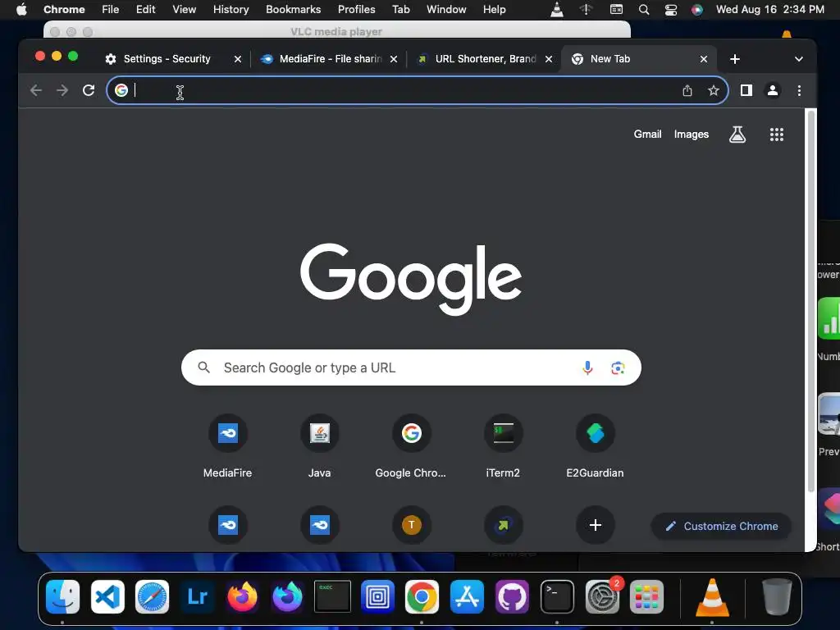Open GitHub Desktop from the Dock
Image resolution: width=840 pixels, height=630 pixels.
pyautogui.click(x=512, y=596)
